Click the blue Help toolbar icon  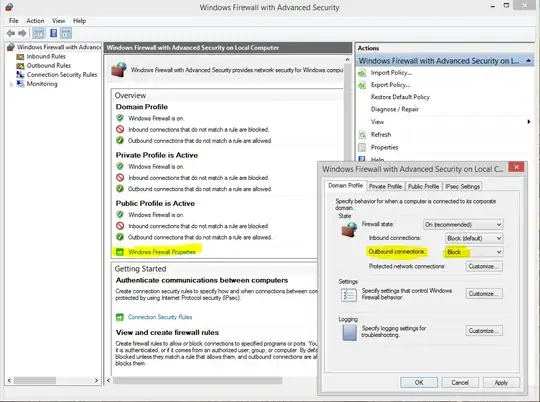click(53, 33)
